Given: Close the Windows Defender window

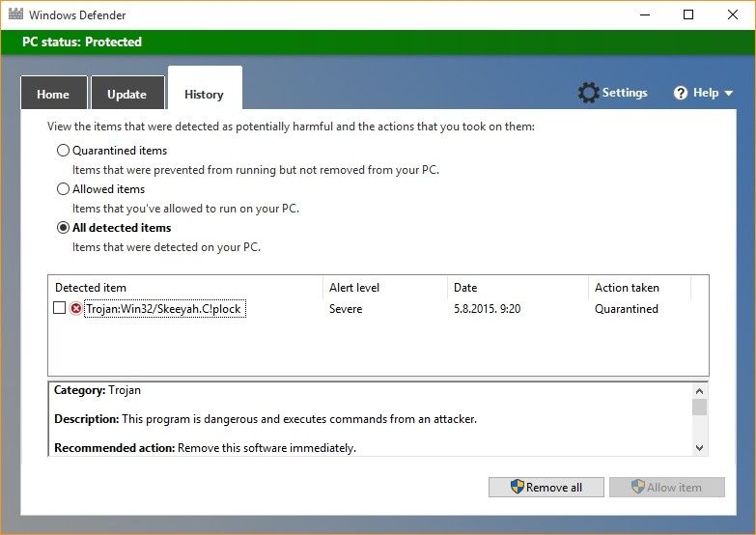Looking at the screenshot, I should [x=733, y=14].
